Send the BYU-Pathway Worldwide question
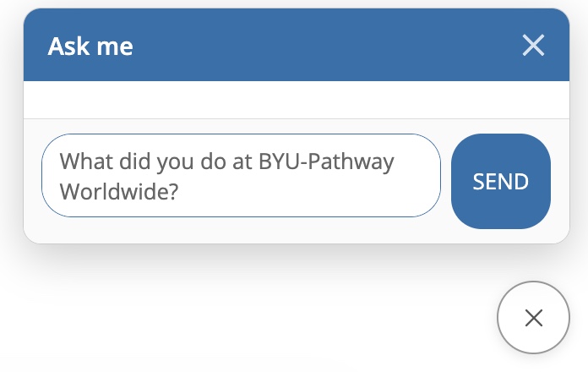 tap(501, 181)
